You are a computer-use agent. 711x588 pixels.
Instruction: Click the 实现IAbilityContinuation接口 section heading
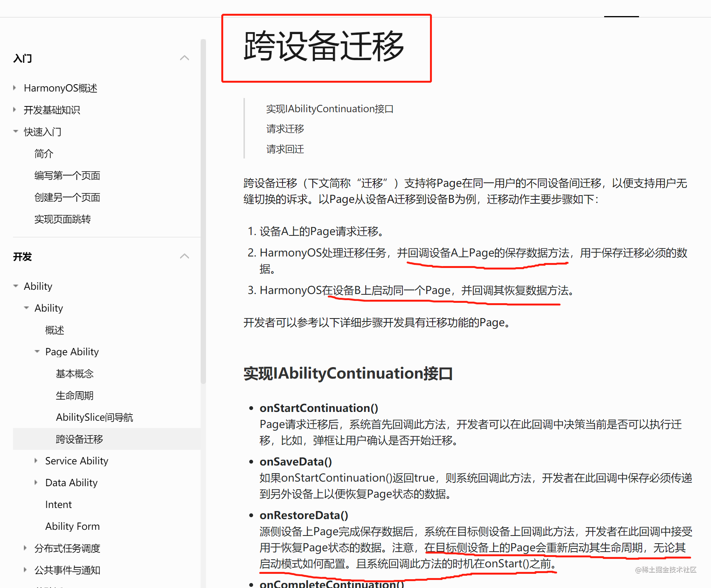point(348,373)
